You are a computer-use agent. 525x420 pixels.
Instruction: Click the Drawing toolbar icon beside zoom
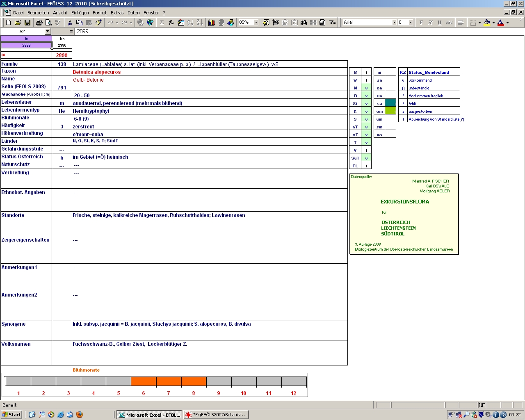pyautogui.click(x=231, y=23)
